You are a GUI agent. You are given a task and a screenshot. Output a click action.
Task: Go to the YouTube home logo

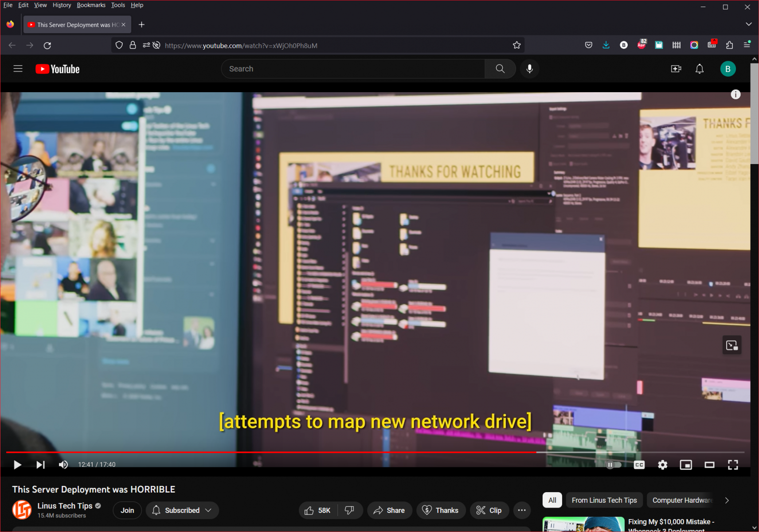tap(58, 69)
